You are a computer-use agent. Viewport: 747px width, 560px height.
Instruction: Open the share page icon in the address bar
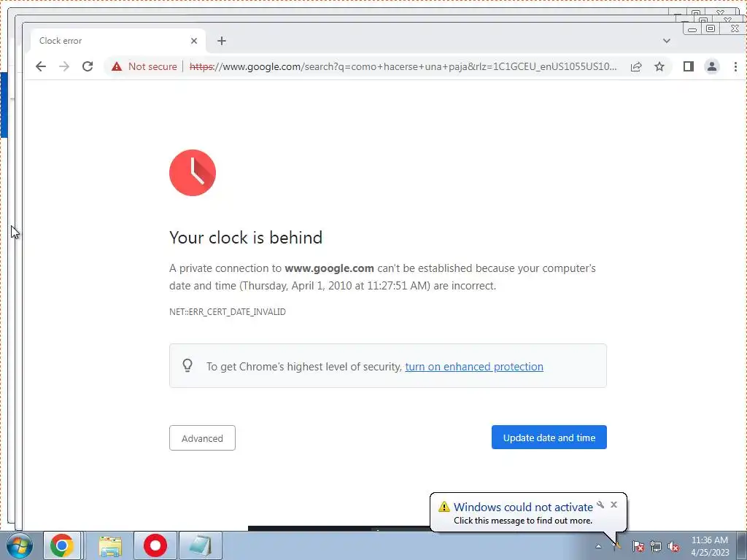pyautogui.click(x=636, y=66)
